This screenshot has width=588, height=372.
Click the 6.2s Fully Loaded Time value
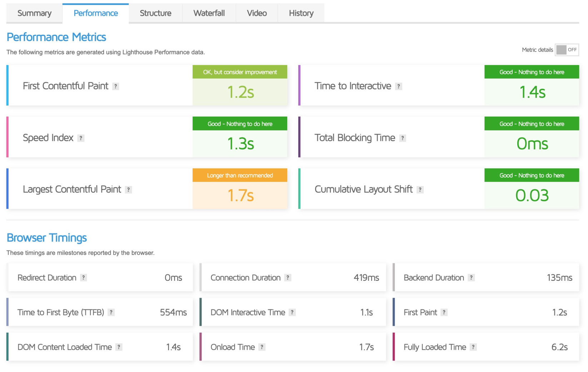559,347
